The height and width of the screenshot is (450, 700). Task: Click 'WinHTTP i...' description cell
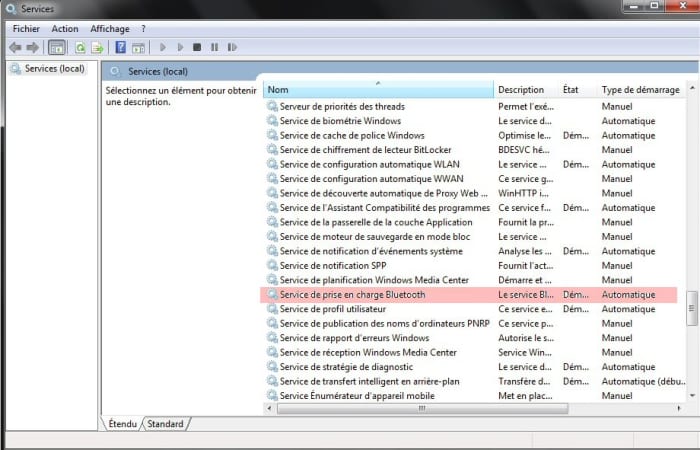[x=523, y=193]
